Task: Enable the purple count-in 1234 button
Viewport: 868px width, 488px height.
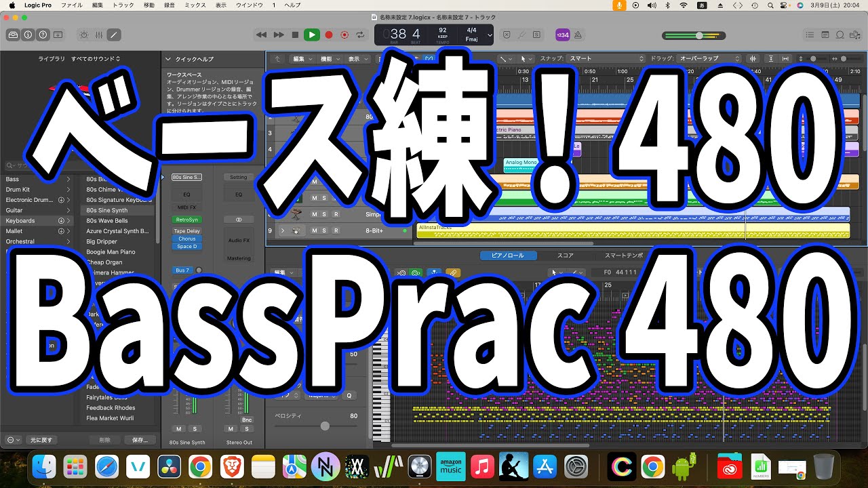Action: 562,35
